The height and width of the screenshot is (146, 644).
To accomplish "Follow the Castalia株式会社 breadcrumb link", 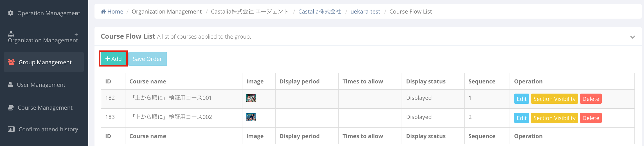I will (320, 12).
